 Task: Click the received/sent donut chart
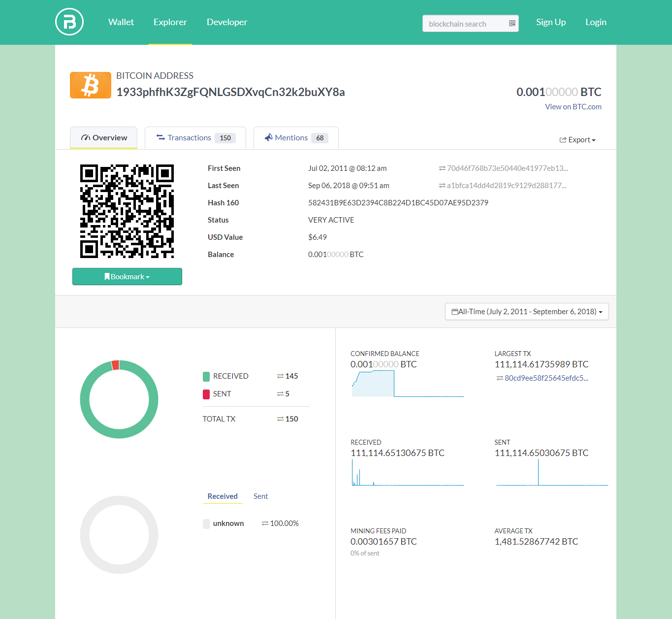pyautogui.click(x=119, y=399)
